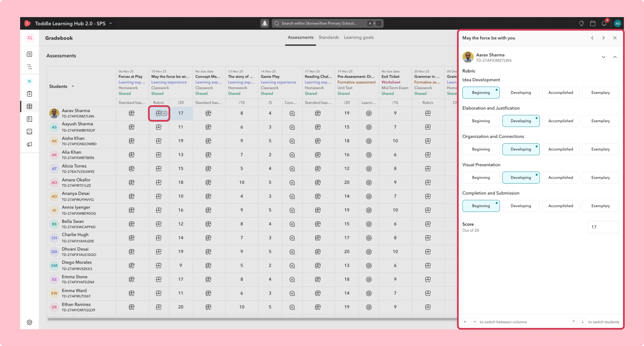
Task: Open Pre-Assessment column header
Action: point(356,77)
